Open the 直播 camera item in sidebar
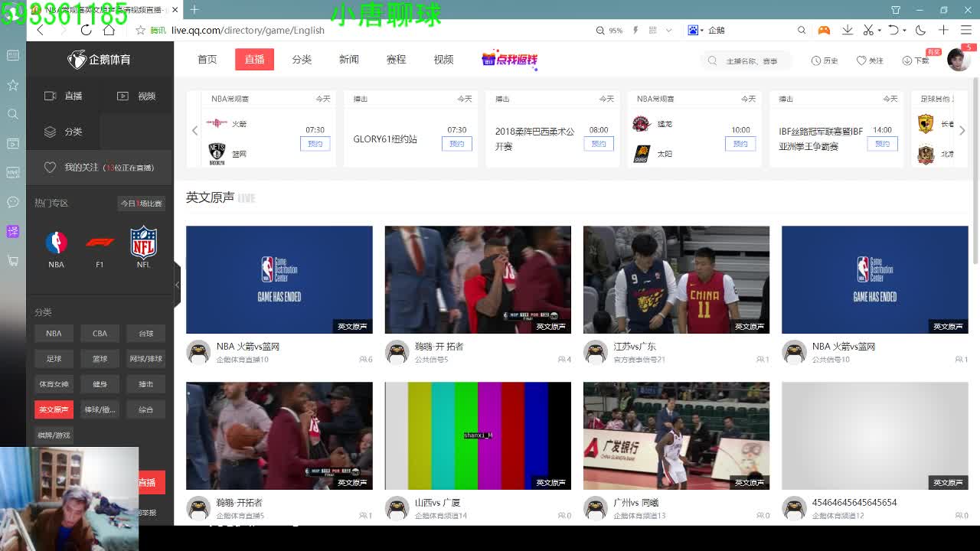 coord(64,96)
